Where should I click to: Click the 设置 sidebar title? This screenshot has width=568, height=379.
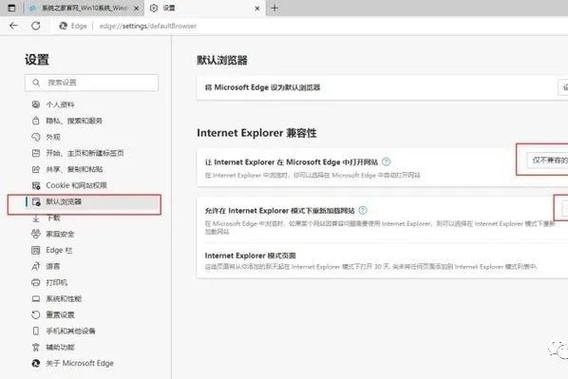(x=37, y=59)
